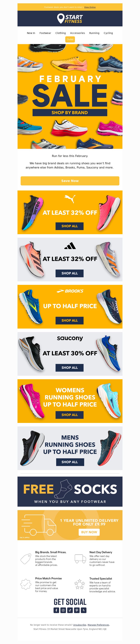Open the View Online link
140x644 pixels.
point(90,7)
